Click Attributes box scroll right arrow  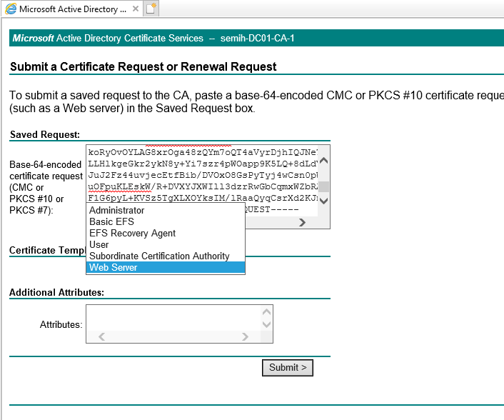245,336
